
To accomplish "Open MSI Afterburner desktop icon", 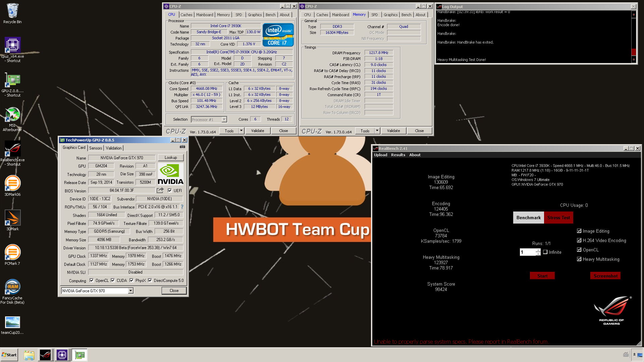I will pos(12,114).
